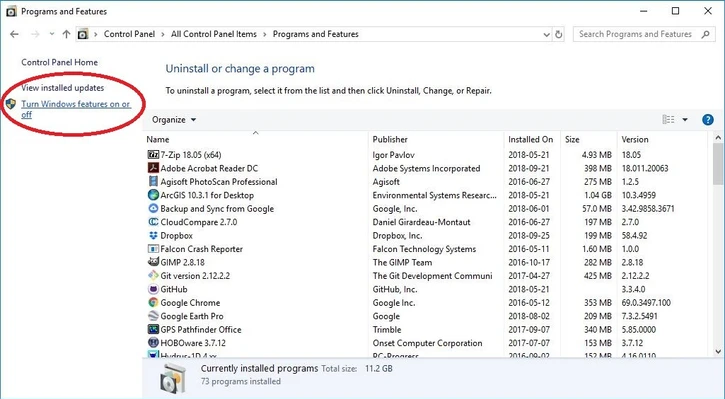Go back with the left arrow

(14, 34)
